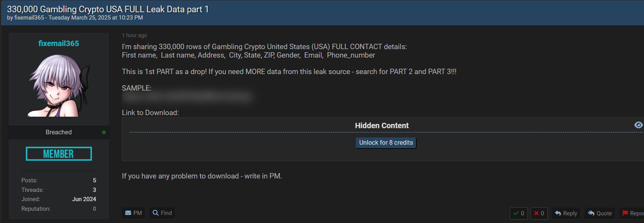Click the Find magnifier icon
This screenshot has height=223, width=644.
click(x=156, y=213)
